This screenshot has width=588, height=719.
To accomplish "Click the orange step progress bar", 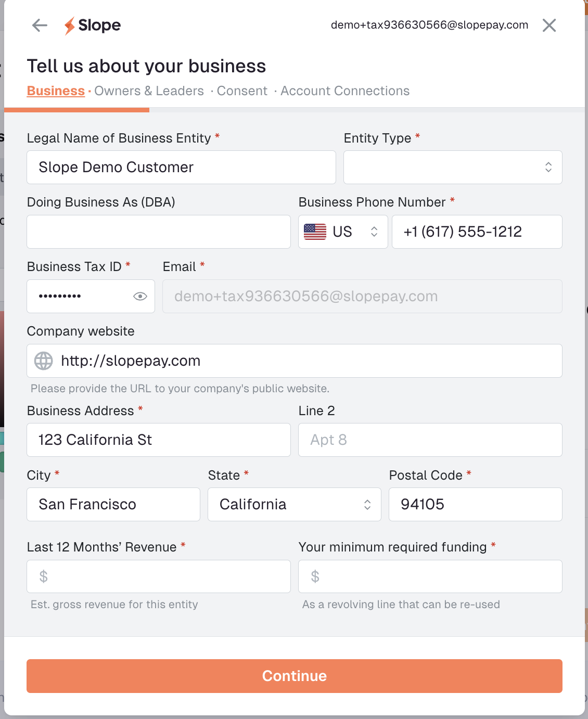I will (77, 110).
